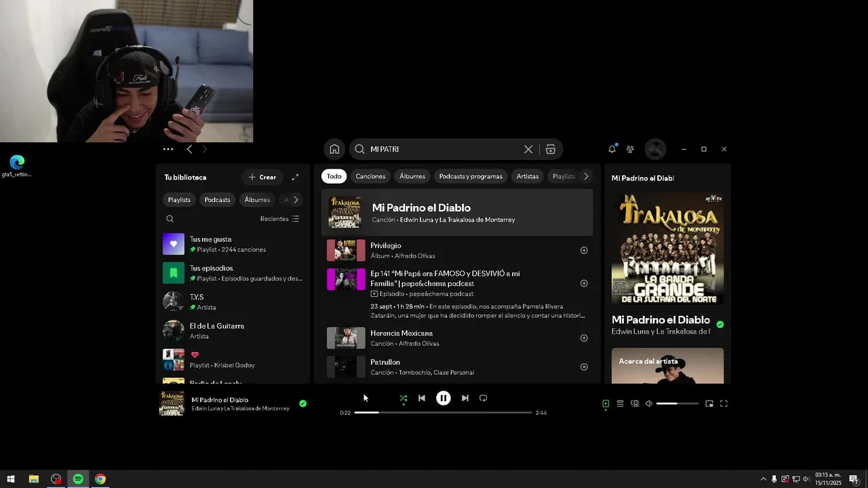Filter library by Álbumes chip
This screenshot has width=868, height=488.
point(257,199)
